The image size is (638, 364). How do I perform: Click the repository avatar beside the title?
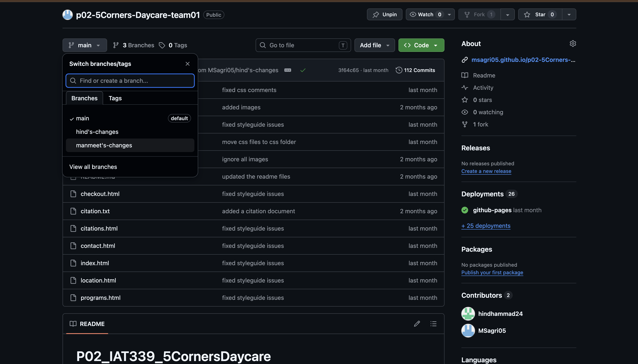pyautogui.click(x=67, y=15)
